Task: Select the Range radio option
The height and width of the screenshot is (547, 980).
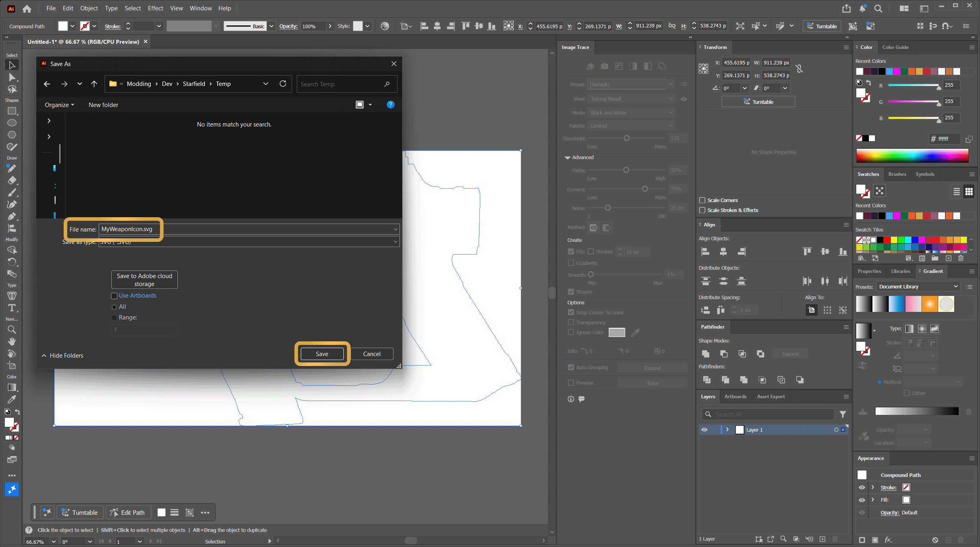Action: tap(114, 317)
